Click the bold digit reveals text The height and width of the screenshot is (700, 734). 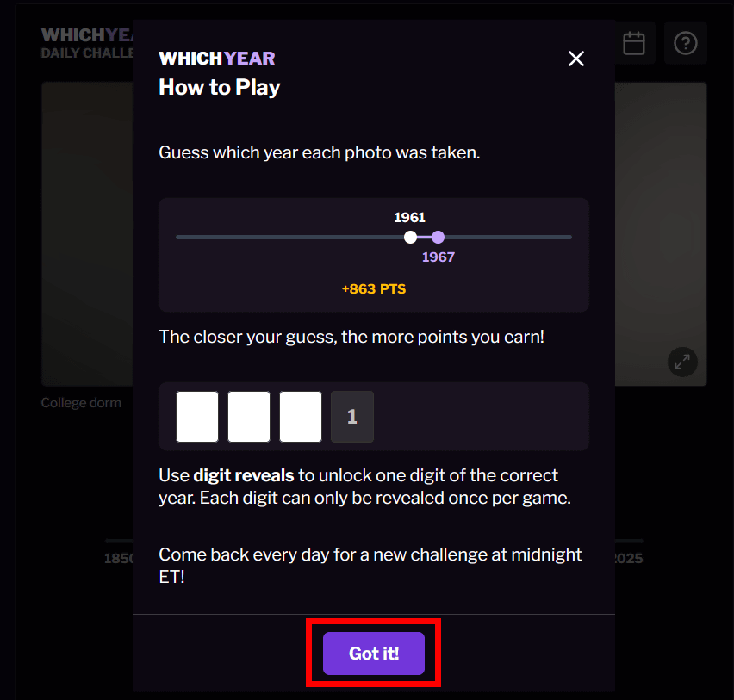[x=244, y=475]
